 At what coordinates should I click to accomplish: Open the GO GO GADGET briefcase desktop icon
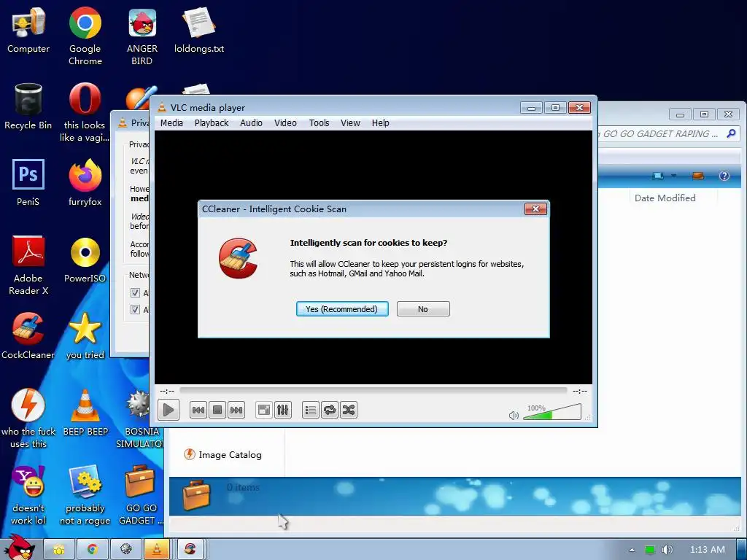pos(140,495)
